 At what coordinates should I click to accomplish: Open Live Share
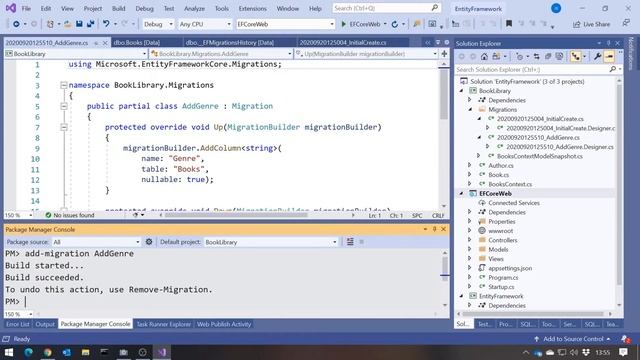[591, 24]
